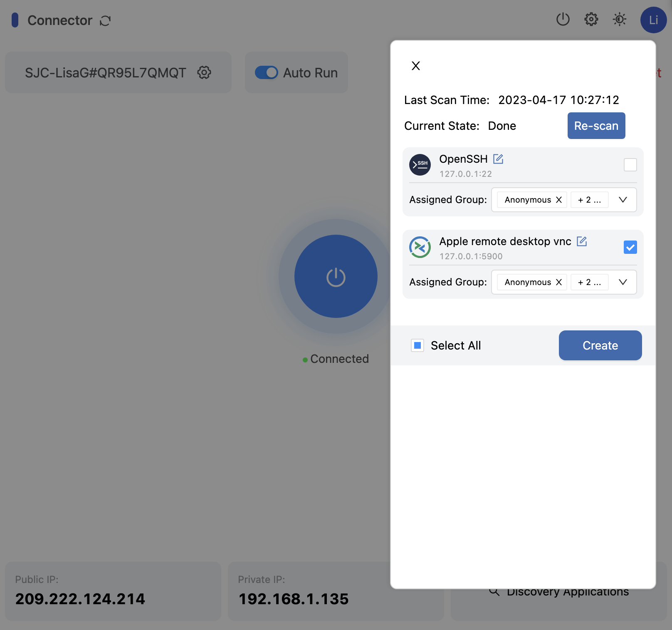Screen dimensions: 672x630
Task: Click the 127.0.0.1:22 address text
Action: coord(466,174)
